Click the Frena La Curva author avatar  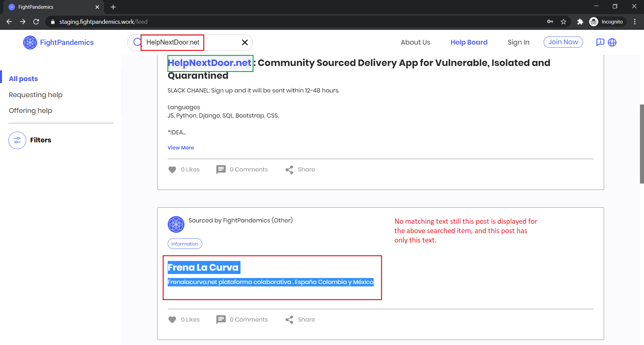(176, 224)
